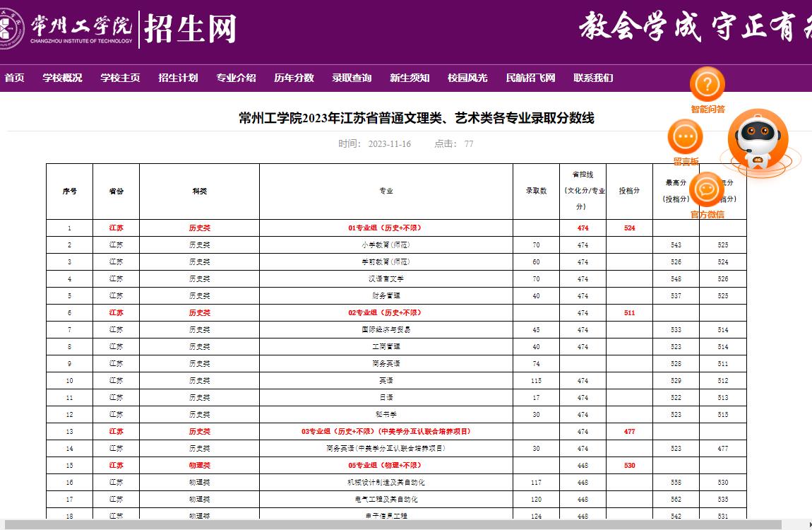This screenshot has width=812, height=530.
Task: Click the 专业 column header
Action: [386, 192]
